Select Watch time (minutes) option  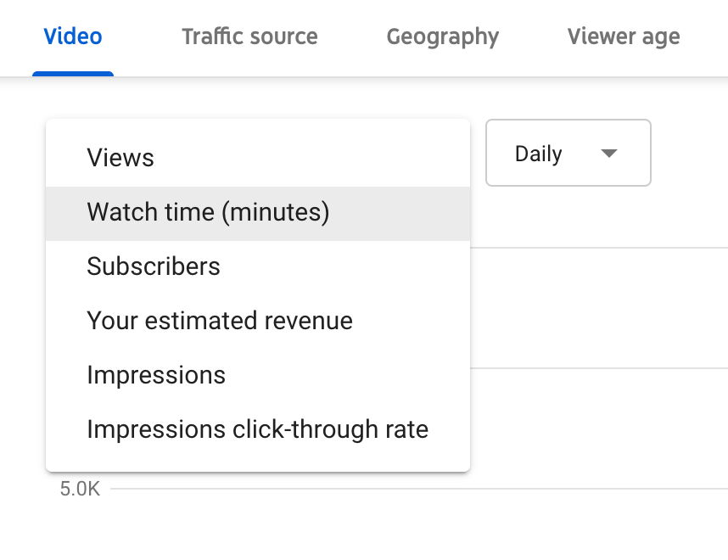point(258,213)
